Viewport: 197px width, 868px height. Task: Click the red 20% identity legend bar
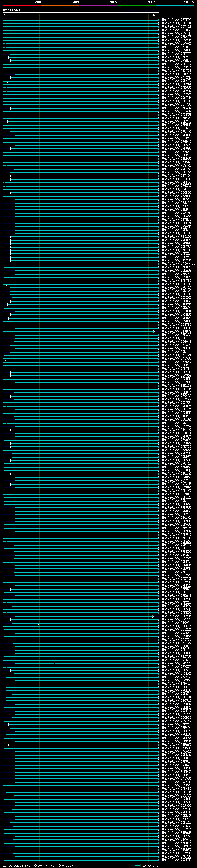[x=22, y=6]
